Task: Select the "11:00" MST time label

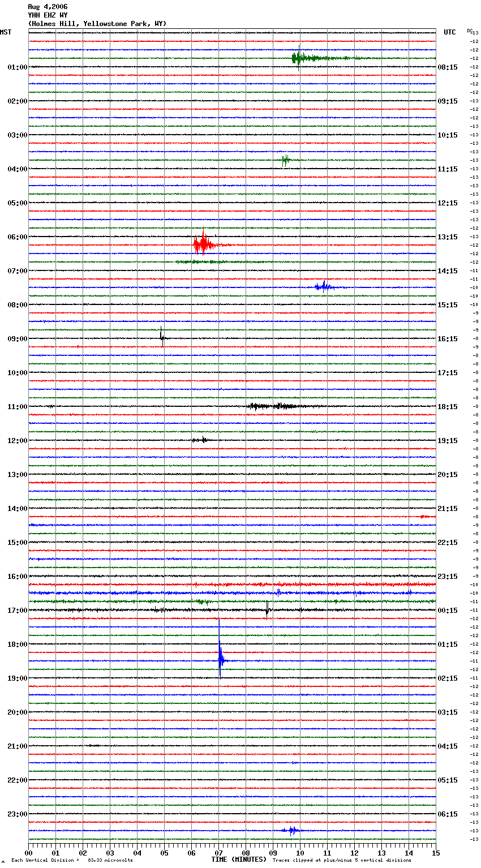Action: point(18,407)
